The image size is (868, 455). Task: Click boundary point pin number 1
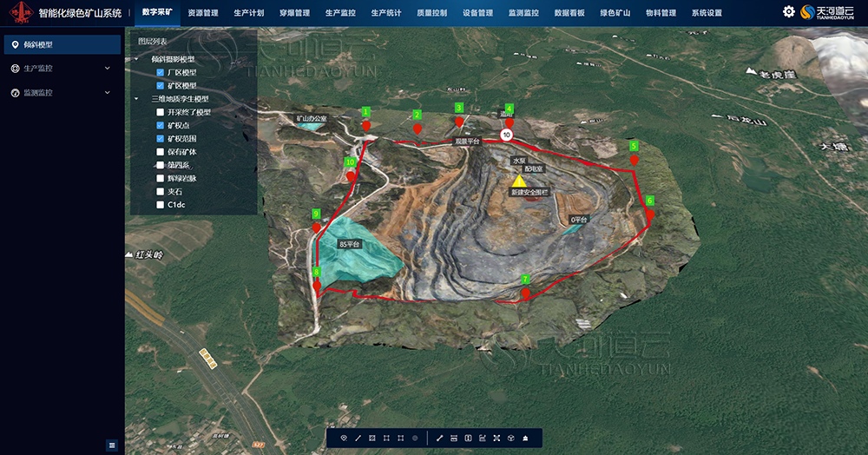tap(366, 126)
